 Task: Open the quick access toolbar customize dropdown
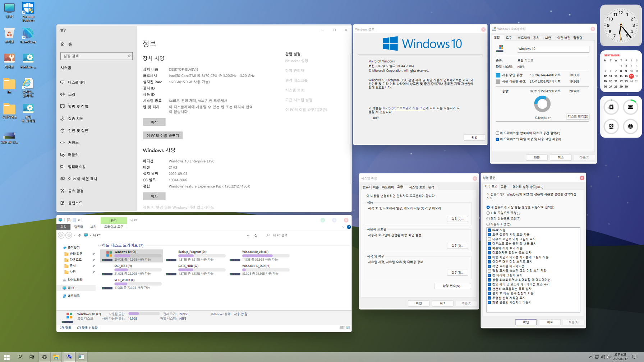(x=79, y=220)
